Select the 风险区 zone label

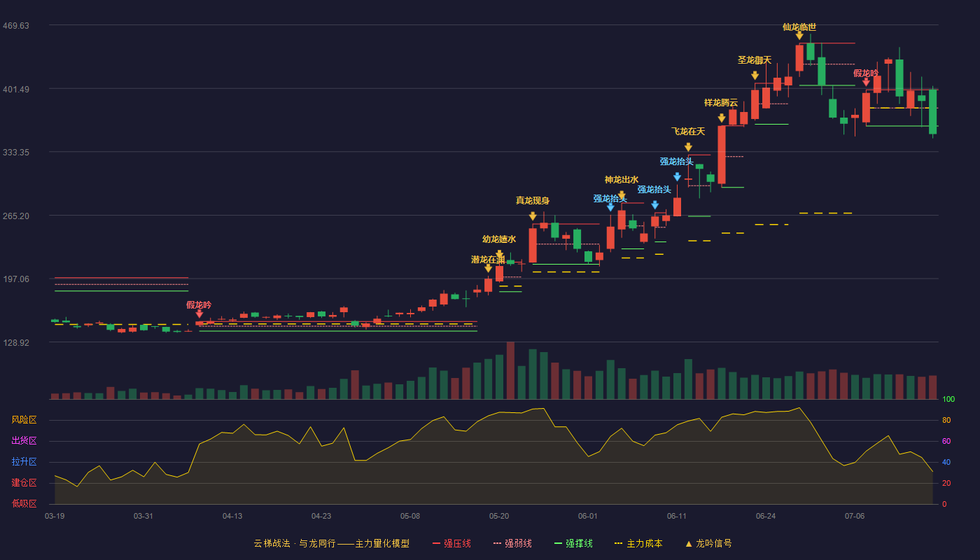point(24,420)
